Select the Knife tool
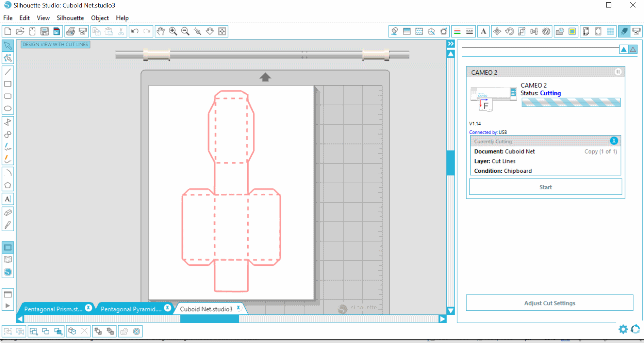644x343 pixels. (8, 225)
